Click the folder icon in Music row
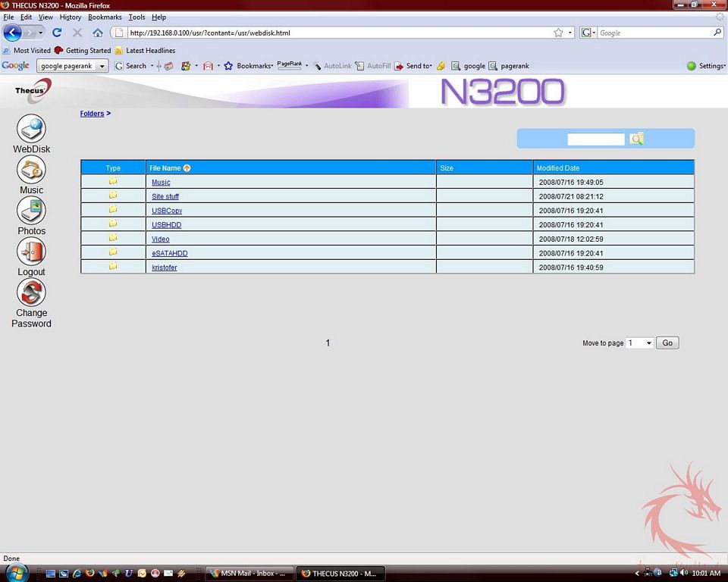The width and height of the screenshot is (728, 582). pos(113,181)
